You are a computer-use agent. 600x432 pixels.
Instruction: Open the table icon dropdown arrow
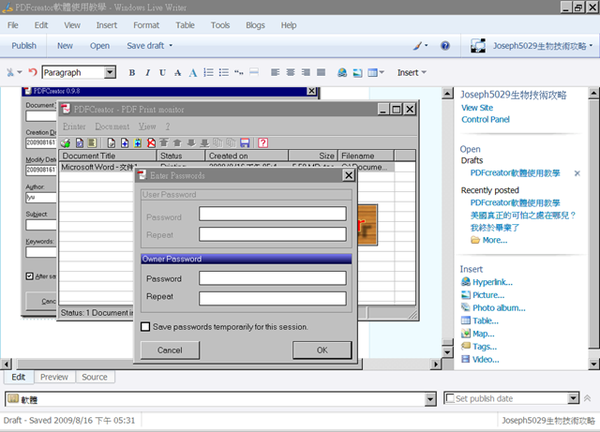tap(382, 72)
